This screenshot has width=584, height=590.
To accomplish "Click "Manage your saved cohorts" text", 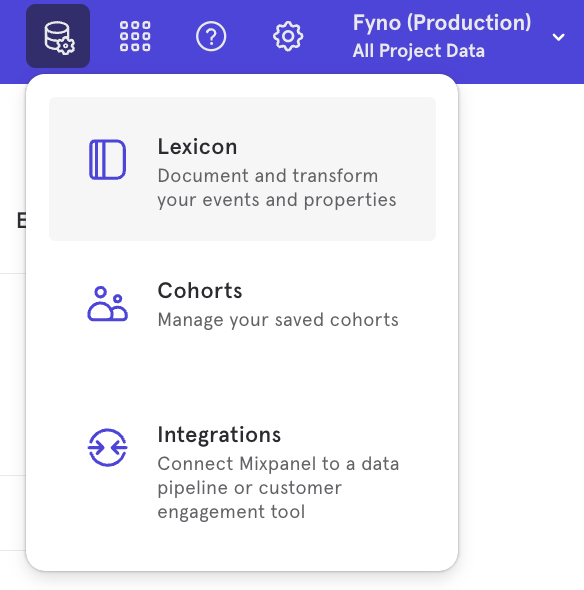I will pyautogui.click(x=278, y=320).
